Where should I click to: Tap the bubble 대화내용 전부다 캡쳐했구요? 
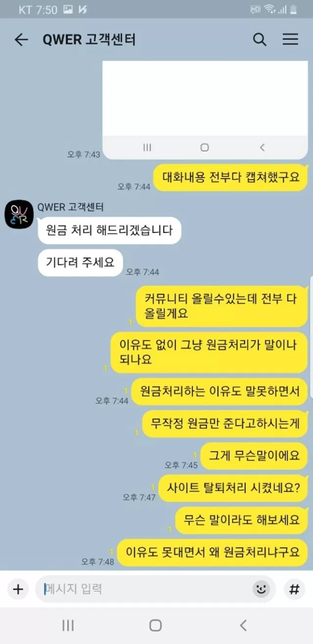coord(230,177)
